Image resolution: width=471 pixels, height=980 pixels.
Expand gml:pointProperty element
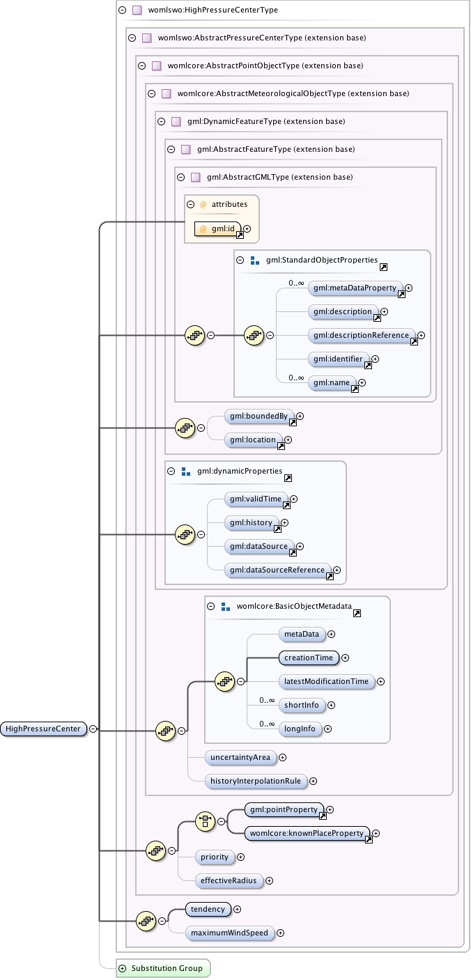click(x=330, y=810)
